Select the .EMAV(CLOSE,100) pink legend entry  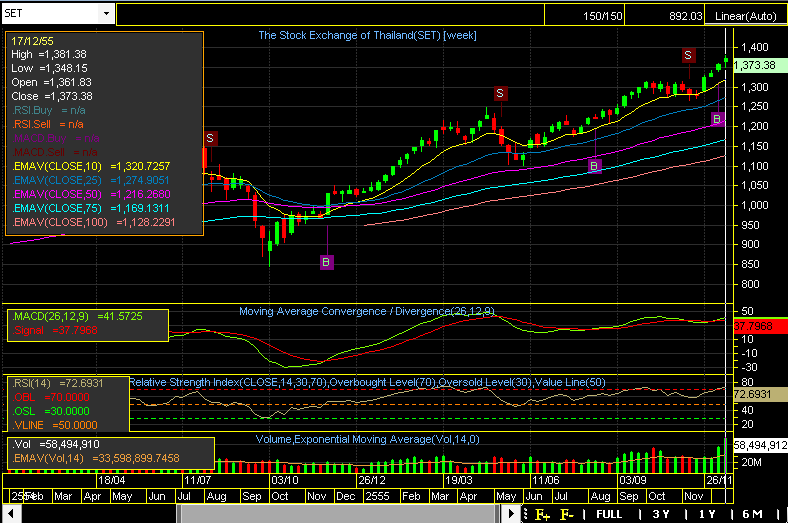(x=93, y=223)
